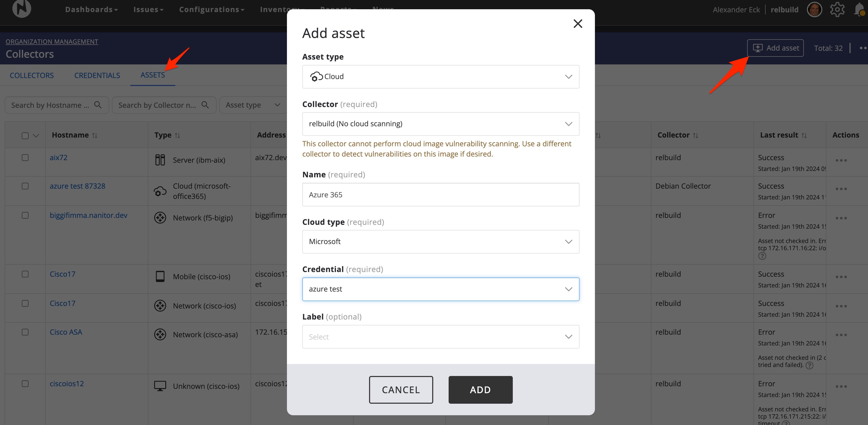The image size is (868, 425).
Task: Open the Label Select dropdown
Action: (x=440, y=336)
